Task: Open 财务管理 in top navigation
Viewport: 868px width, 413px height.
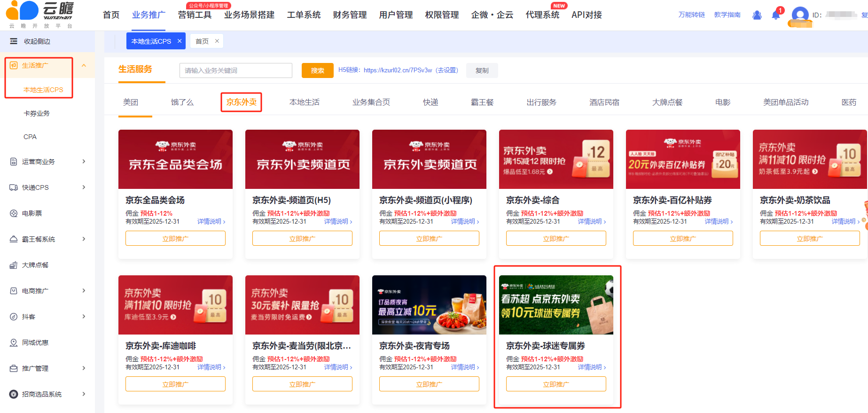Action: coord(350,15)
